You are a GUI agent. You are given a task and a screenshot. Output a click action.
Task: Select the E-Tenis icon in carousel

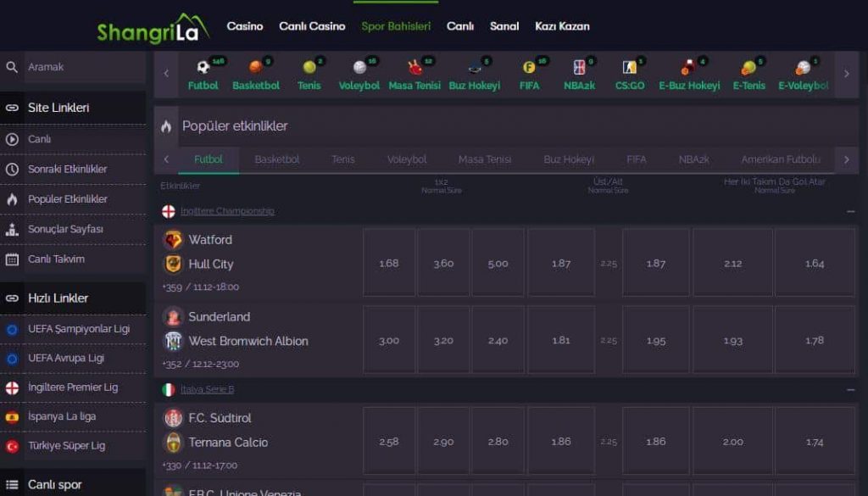click(x=748, y=67)
